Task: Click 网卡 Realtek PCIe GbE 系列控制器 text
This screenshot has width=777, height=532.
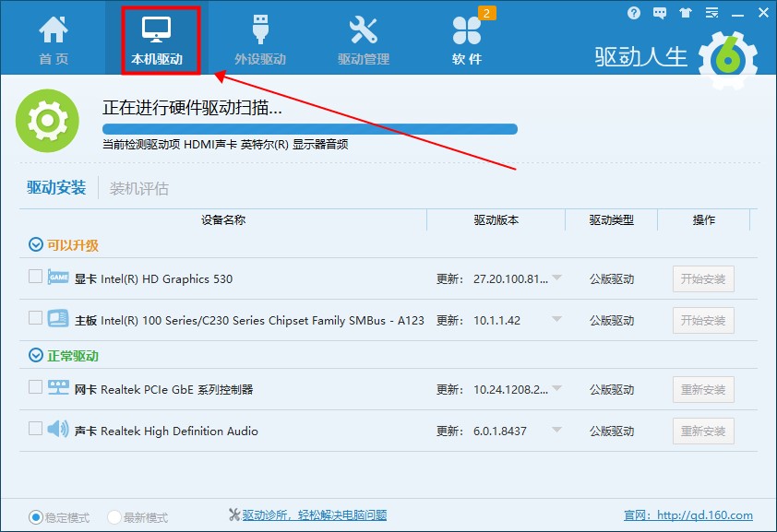Action: [x=163, y=389]
